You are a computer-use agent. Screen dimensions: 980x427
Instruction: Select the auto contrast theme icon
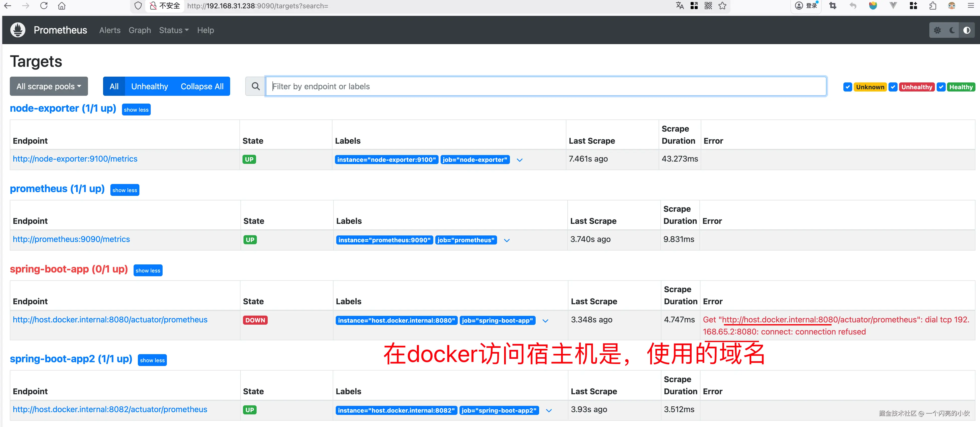(x=967, y=30)
